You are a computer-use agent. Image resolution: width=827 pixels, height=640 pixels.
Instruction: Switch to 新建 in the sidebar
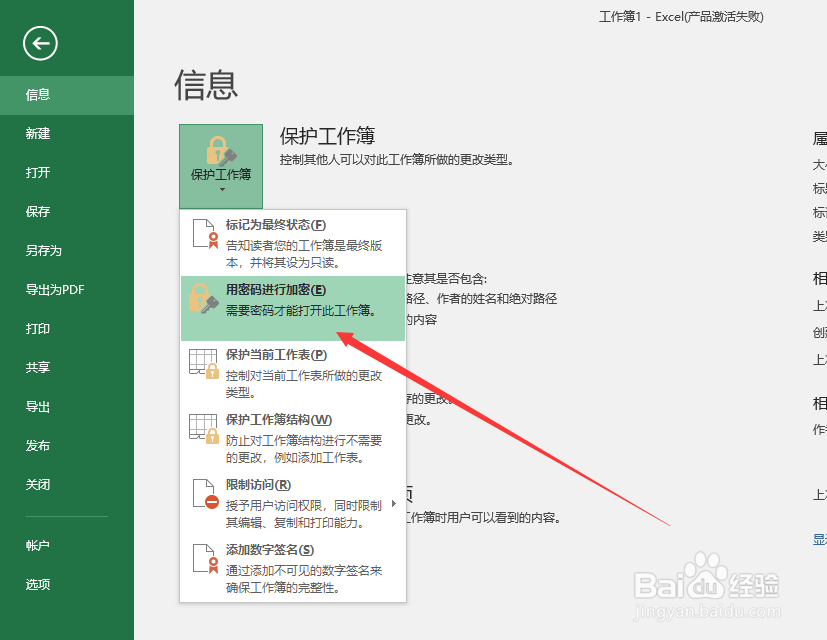37,133
